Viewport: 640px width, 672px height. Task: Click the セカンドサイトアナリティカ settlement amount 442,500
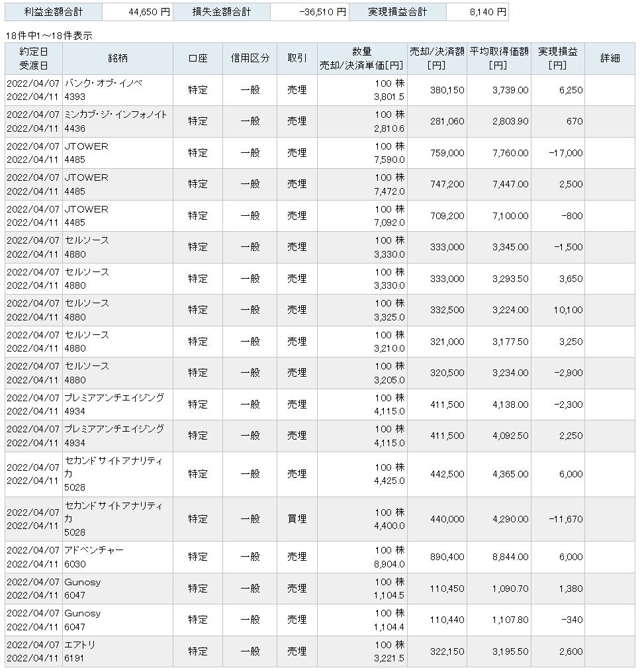447,474
